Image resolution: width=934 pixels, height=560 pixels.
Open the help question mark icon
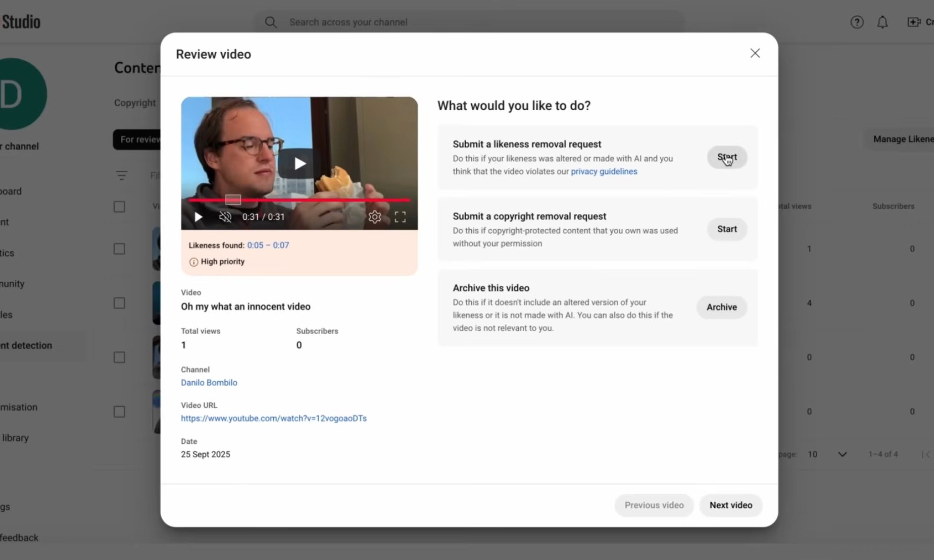point(856,22)
